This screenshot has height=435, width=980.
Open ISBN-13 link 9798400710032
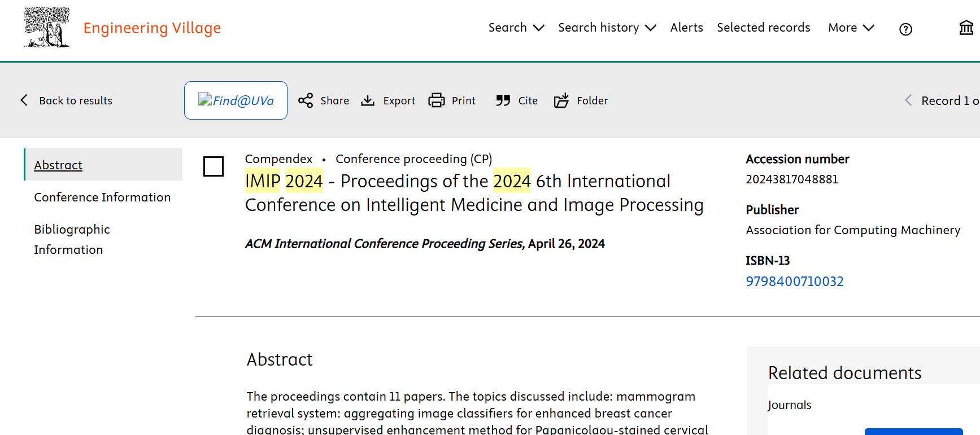(795, 281)
